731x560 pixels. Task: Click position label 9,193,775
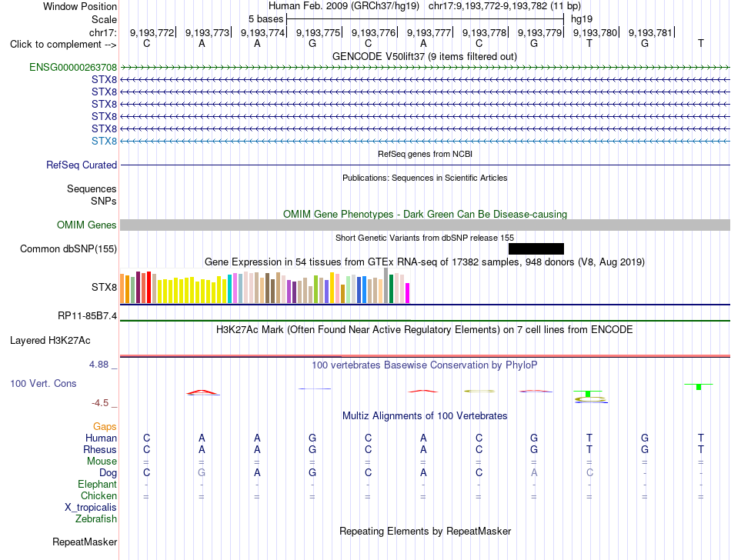click(x=318, y=32)
